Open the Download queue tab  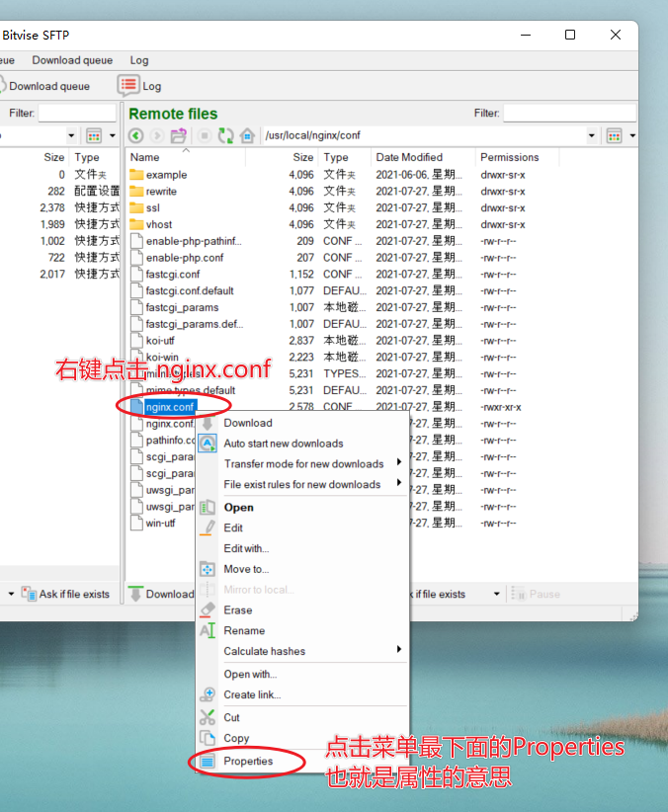click(x=72, y=60)
